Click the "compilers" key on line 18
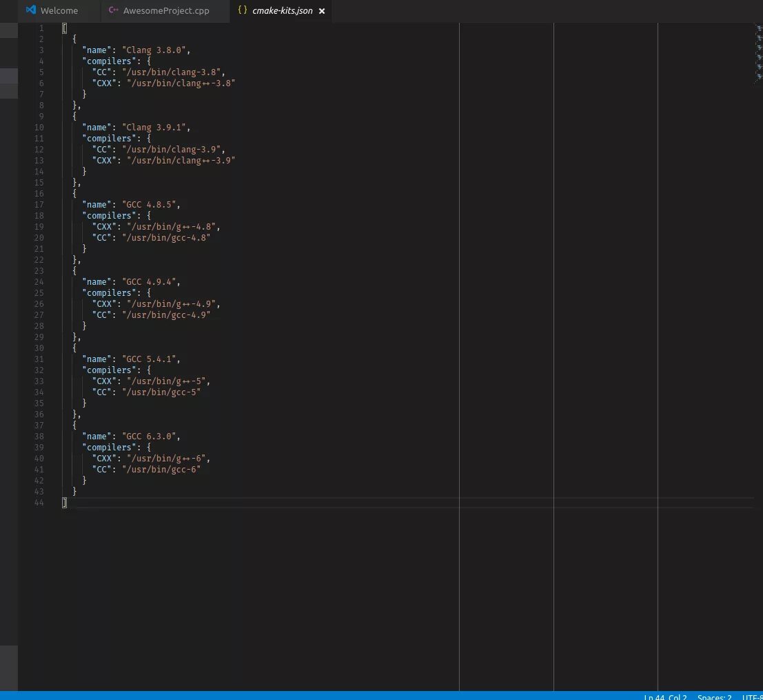The image size is (763, 700). (109, 216)
